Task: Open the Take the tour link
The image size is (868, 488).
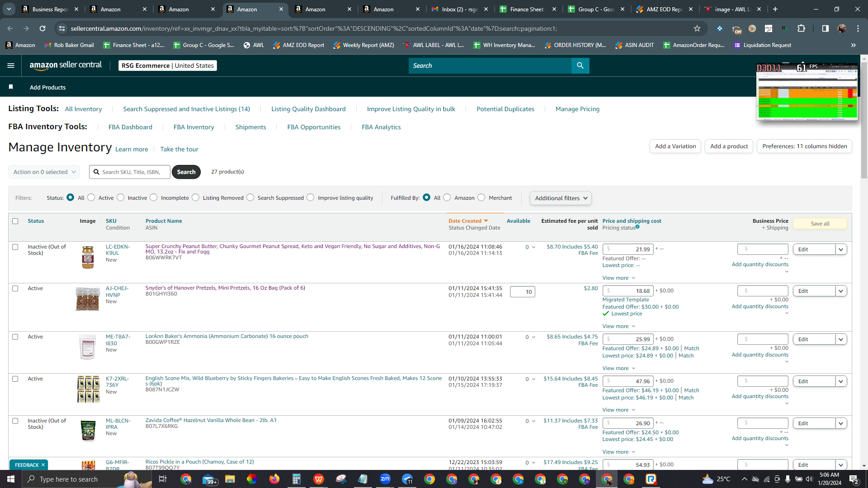Action: (179, 149)
